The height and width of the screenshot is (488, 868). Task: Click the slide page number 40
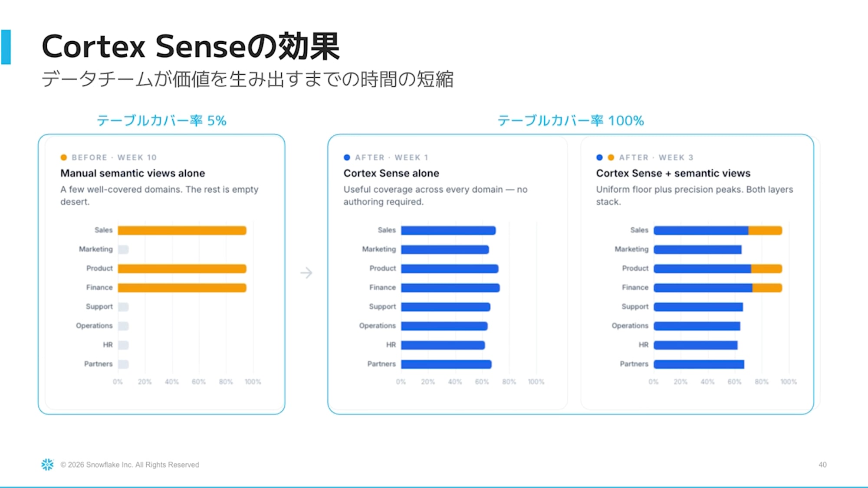click(822, 465)
